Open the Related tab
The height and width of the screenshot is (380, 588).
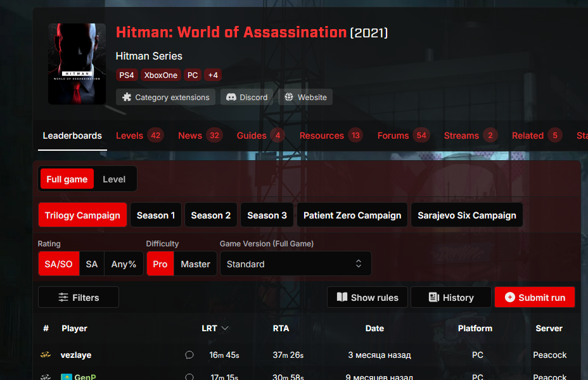[537, 136]
